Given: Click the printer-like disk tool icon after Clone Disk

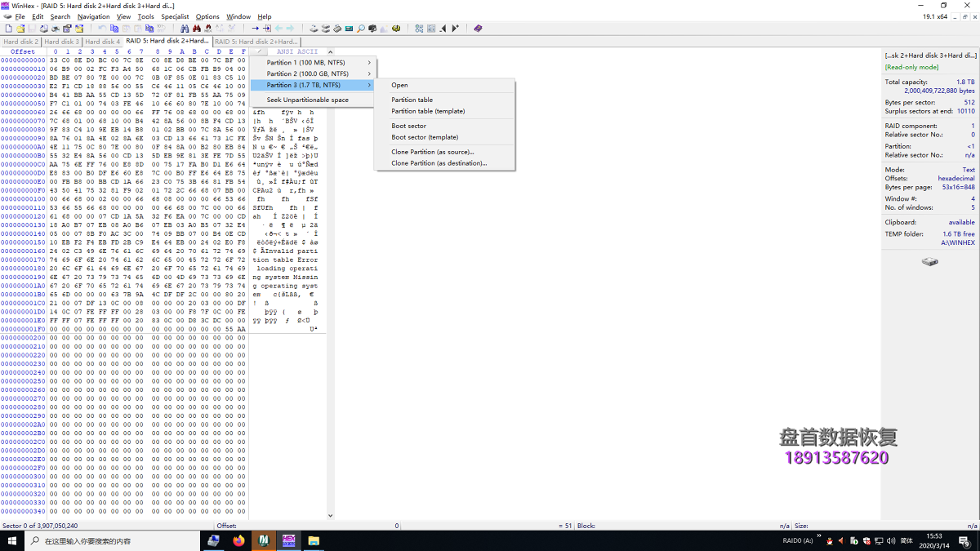Looking at the screenshot, I should pos(337,28).
